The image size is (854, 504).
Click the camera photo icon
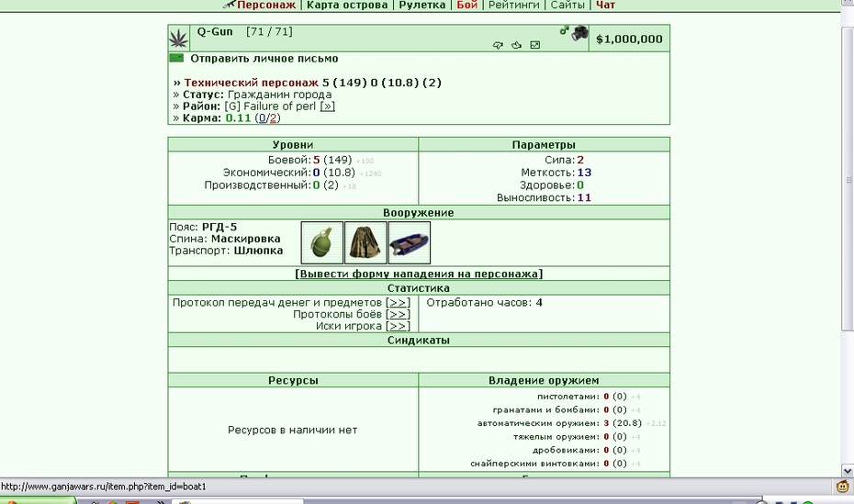(x=579, y=33)
